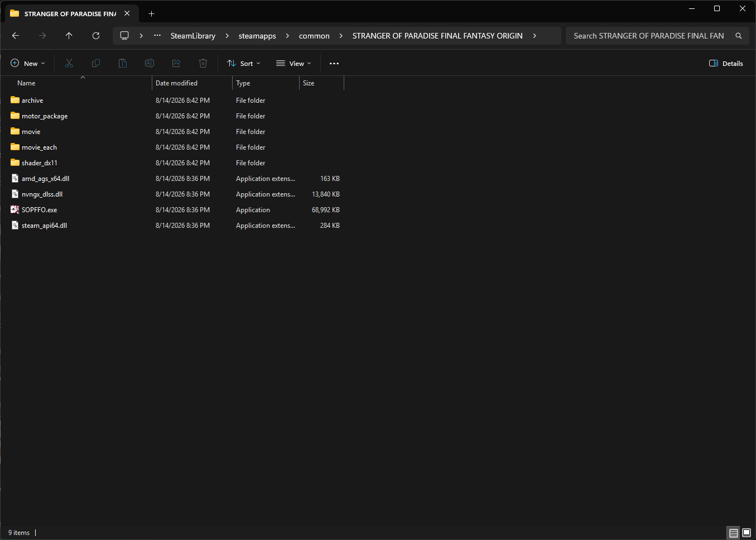Select the movie_each folder name
This screenshot has height=540, width=756.
point(39,147)
